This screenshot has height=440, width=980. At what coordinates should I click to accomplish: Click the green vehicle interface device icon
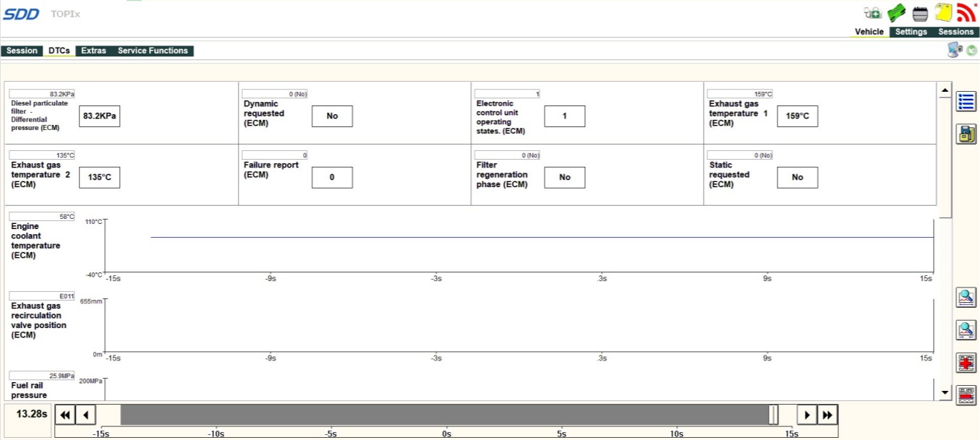pyautogui.click(x=897, y=12)
